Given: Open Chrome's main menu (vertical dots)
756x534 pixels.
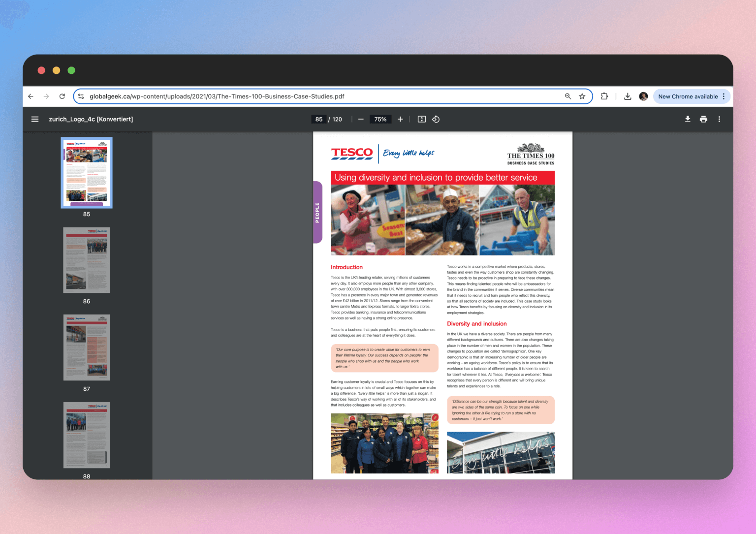Looking at the screenshot, I should [x=724, y=96].
